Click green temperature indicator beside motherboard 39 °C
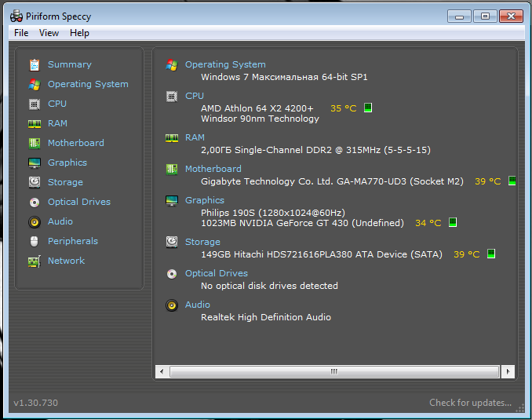This screenshot has width=532, height=420. (512, 181)
